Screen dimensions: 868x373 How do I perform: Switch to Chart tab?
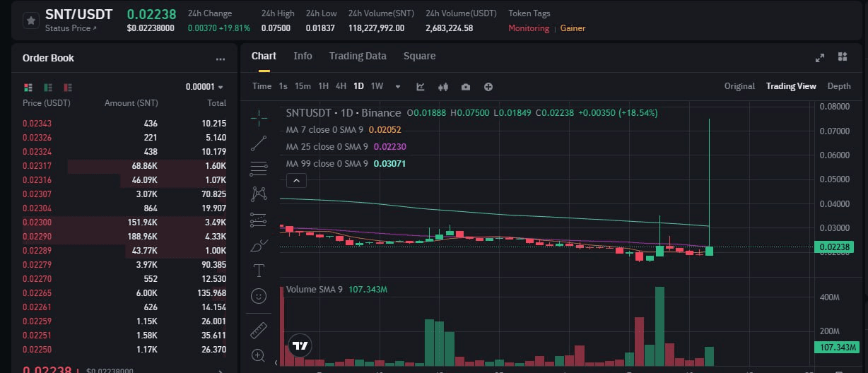[x=264, y=56]
